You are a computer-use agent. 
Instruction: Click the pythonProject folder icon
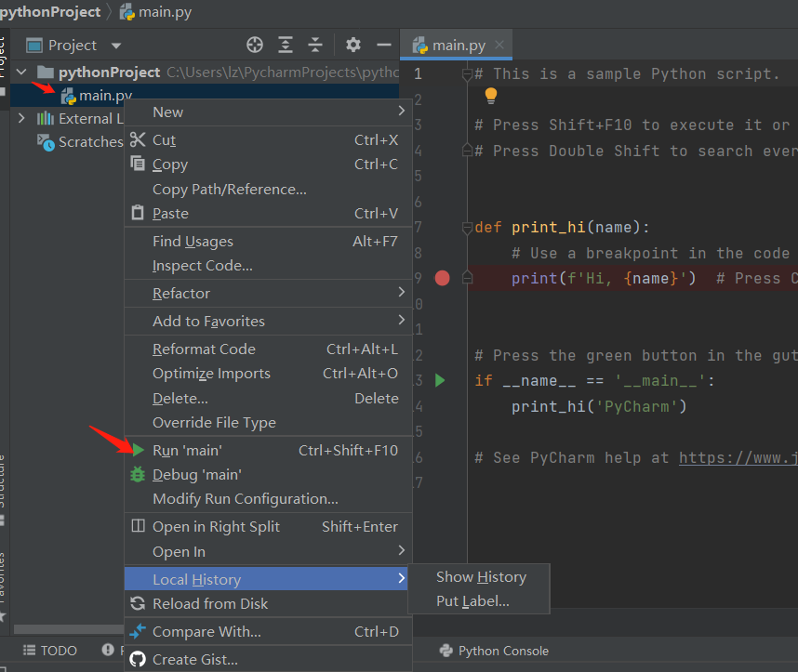click(x=46, y=72)
